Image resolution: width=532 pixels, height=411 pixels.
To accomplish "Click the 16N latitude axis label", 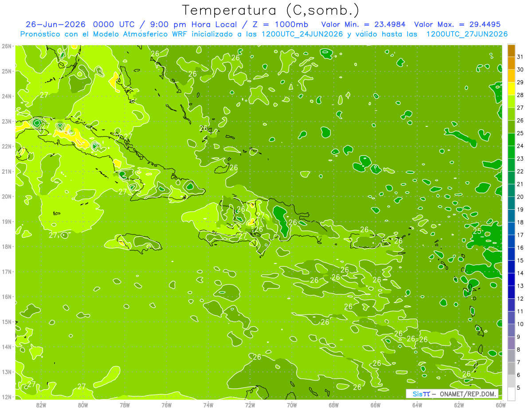I will [x=7, y=297].
